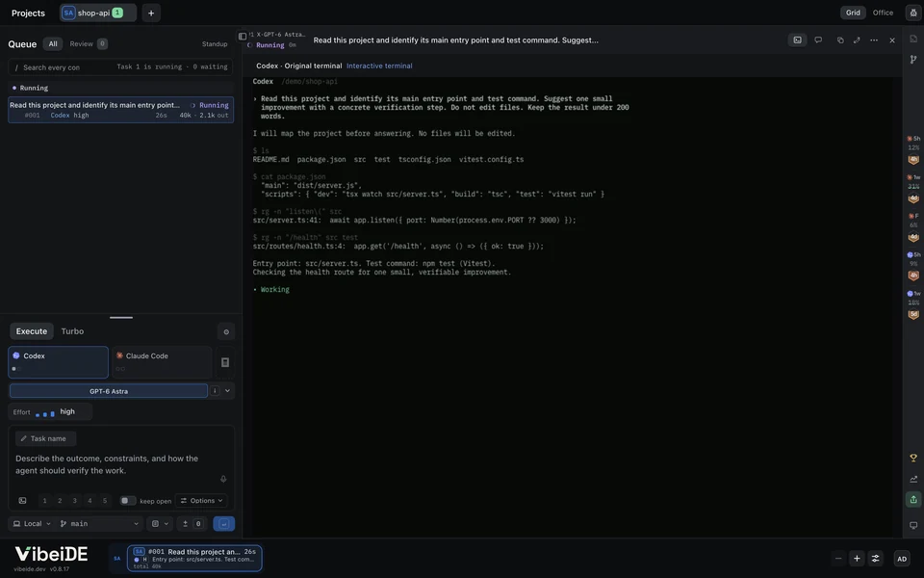Submit the task with the blue enter button
This screenshot has width=924, height=578.
223,524
